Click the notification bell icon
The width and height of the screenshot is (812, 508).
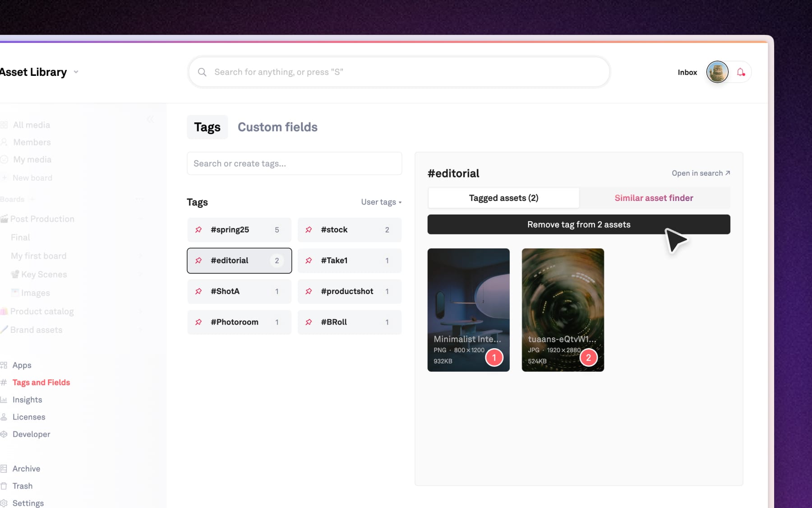[740, 72]
